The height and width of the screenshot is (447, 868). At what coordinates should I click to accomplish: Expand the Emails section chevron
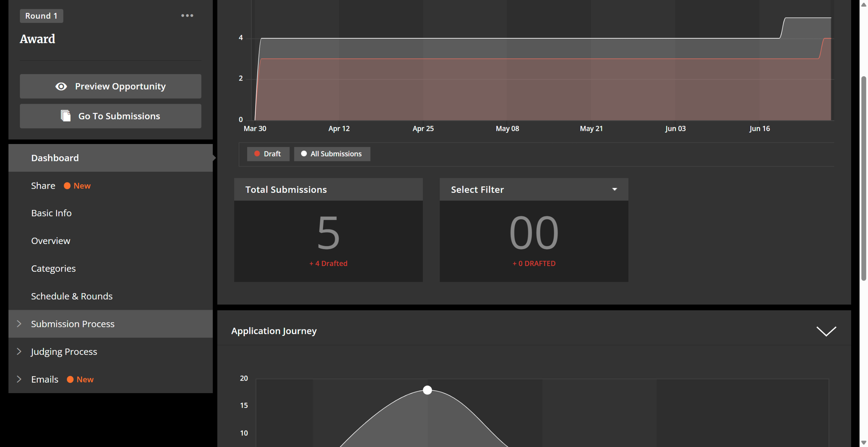pyautogui.click(x=19, y=379)
